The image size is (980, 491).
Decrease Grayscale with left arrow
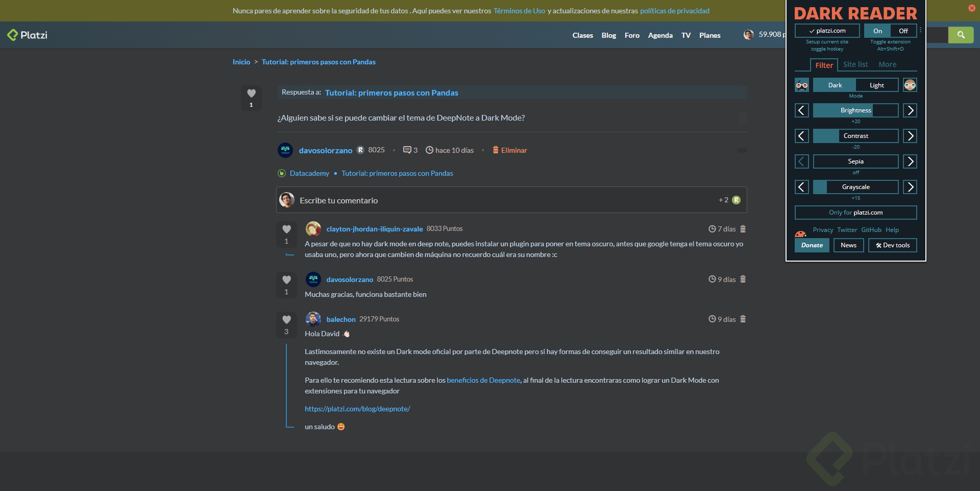point(802,187)
